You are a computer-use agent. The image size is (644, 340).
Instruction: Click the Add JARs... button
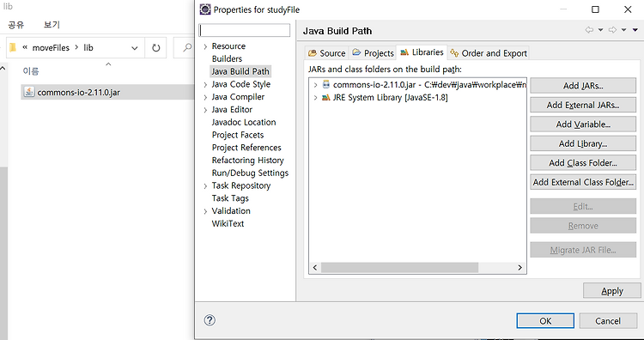click(583, 86)
